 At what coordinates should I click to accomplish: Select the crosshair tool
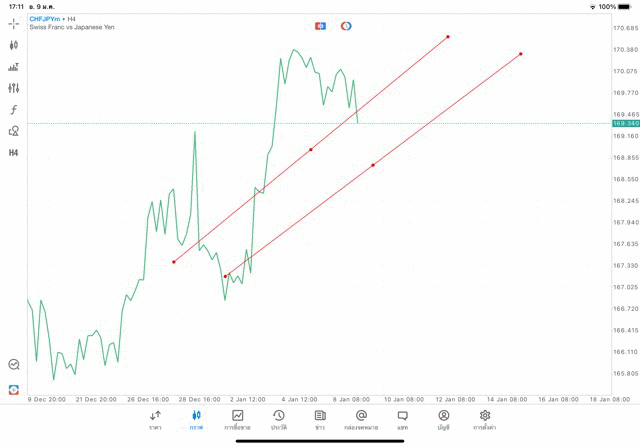(x=14, y=22)
